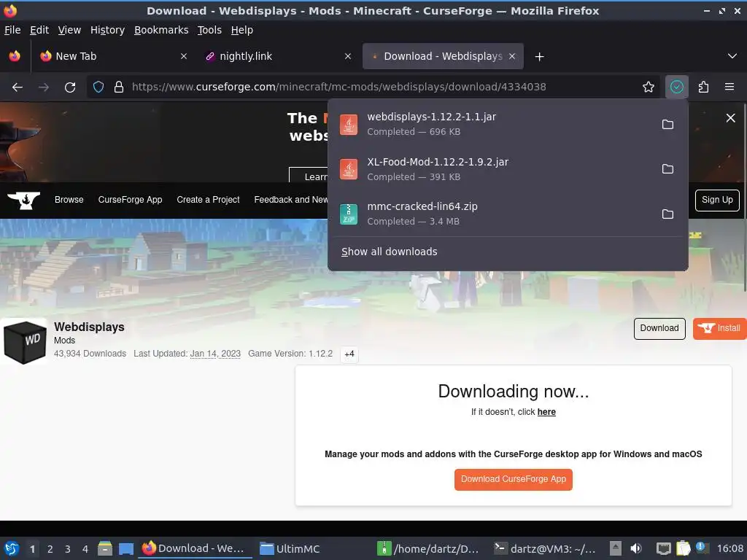Click the 'here' retry download link
747x560 pixels.
point(546,412)
